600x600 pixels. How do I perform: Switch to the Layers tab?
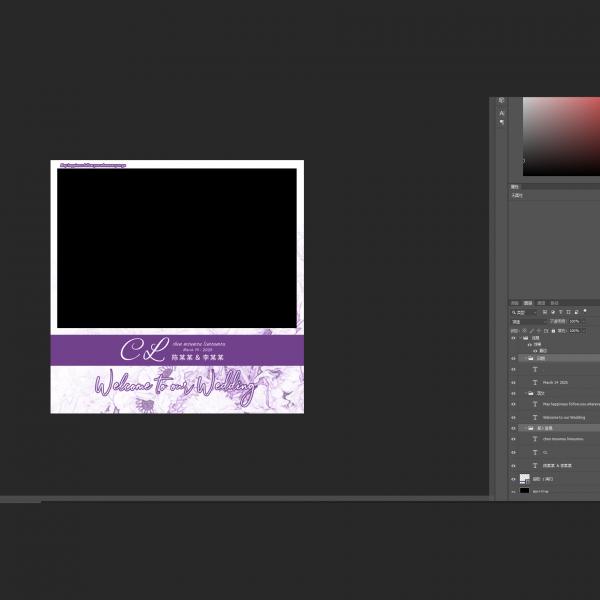528,302
